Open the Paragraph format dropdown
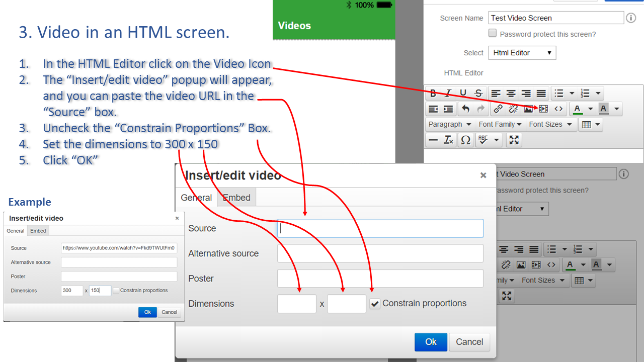This screenshot has height=362, width=644. (x=449, y=124)
